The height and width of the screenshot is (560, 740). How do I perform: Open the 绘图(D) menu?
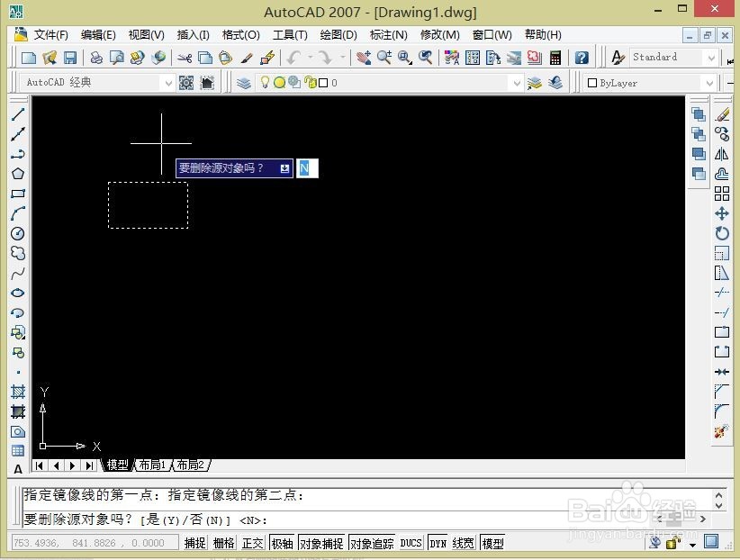click(x=338, y=35)
